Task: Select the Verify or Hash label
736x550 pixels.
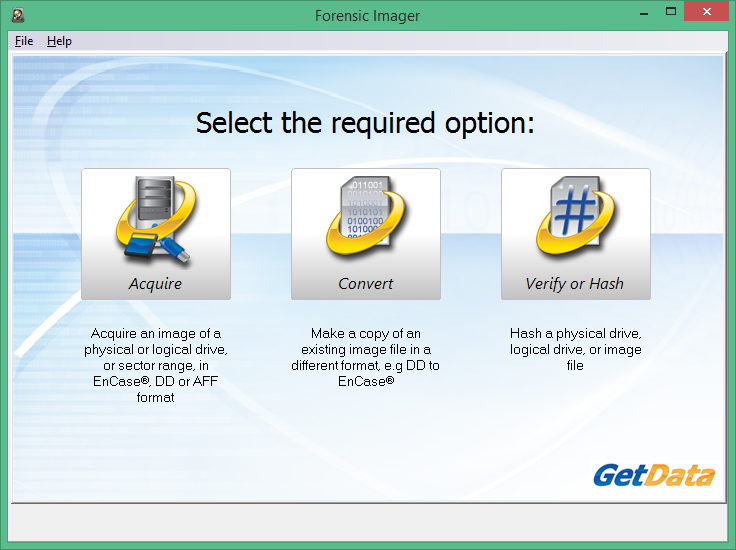Action: click(x=575, y=283)
